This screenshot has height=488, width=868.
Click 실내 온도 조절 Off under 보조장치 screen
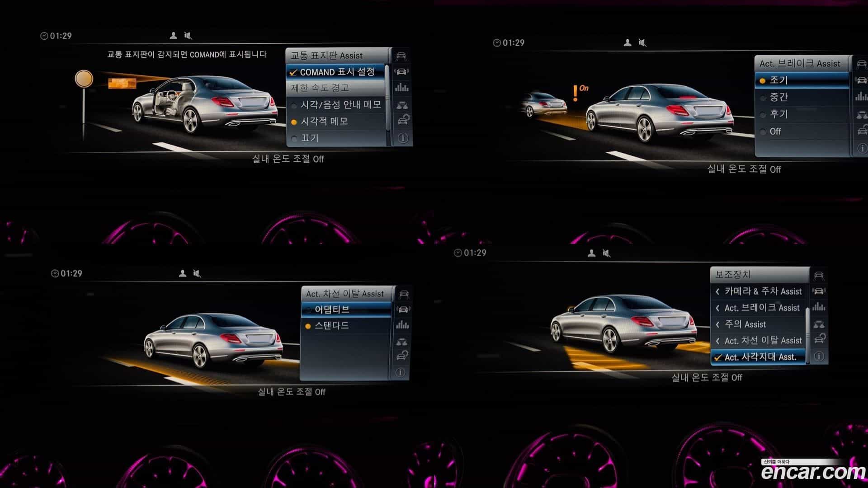[707, 377]
